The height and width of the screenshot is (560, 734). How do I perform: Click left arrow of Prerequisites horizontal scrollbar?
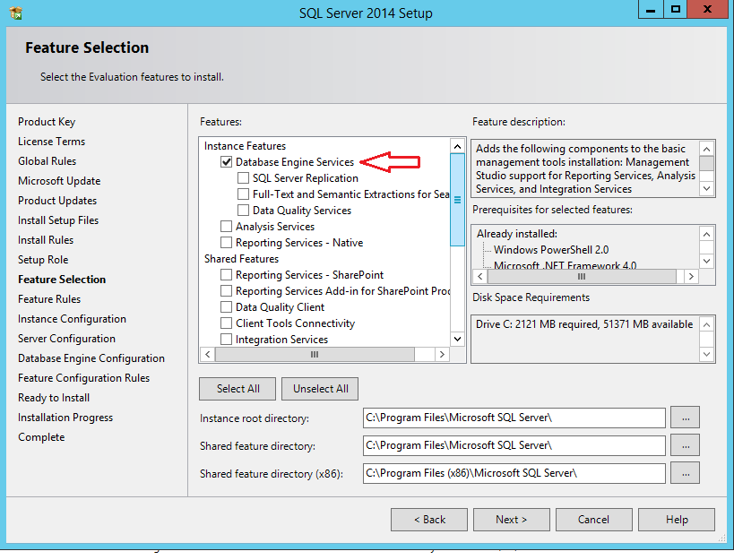pyautogui.click(x=479, y=277)
